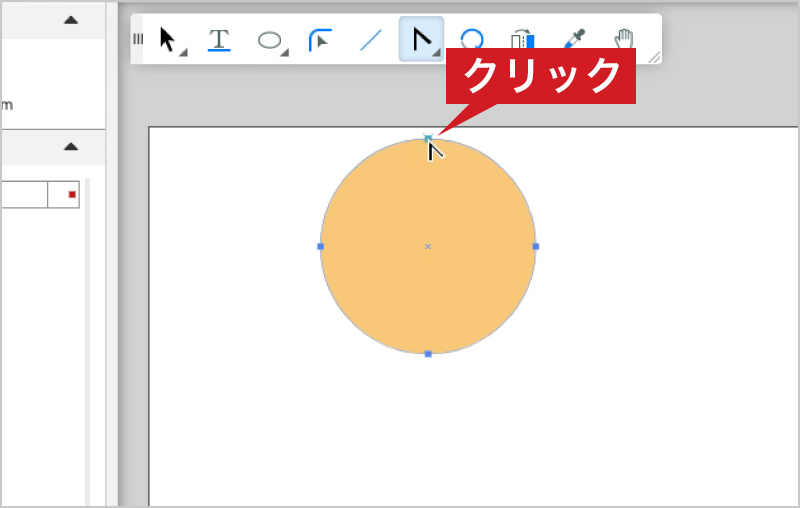Click the circle's top anchor point
Viewport: 800px width, 508px height.
(428, 138)
